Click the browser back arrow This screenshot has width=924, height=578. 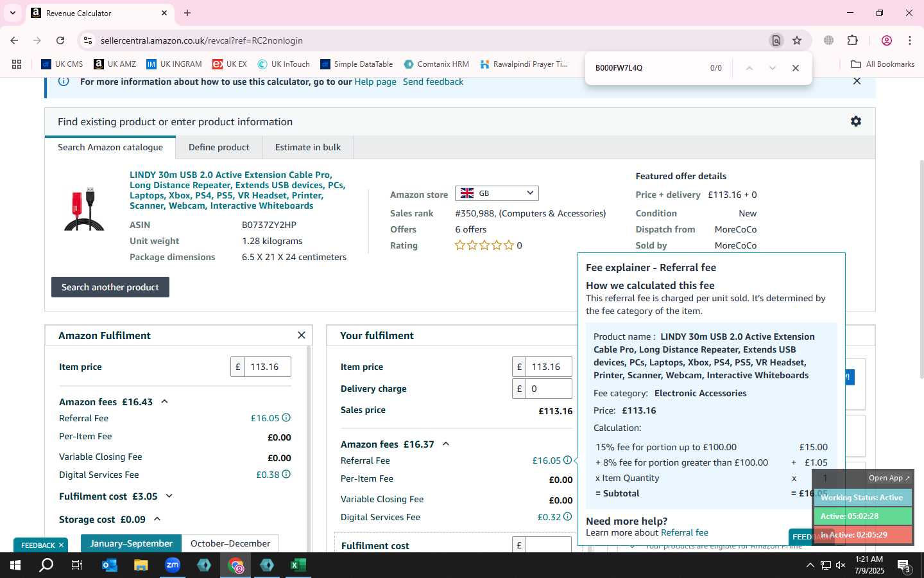(14, 40)
